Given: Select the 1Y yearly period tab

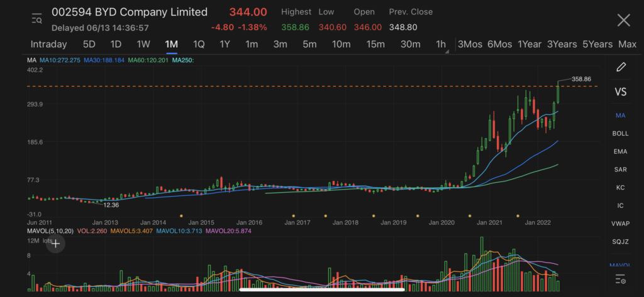Looking at the screenshot, I should (x=225, y=45).
